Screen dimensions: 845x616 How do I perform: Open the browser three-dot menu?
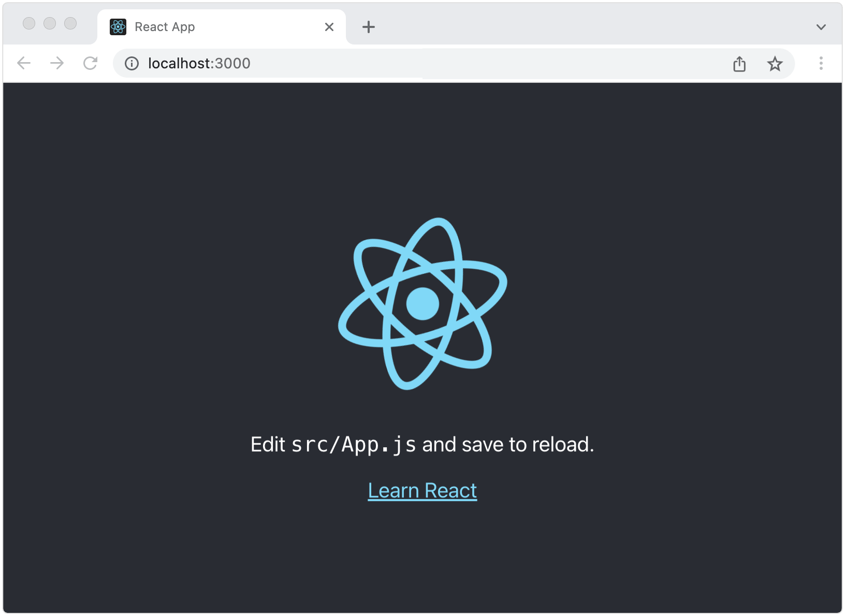click(821, 63)
